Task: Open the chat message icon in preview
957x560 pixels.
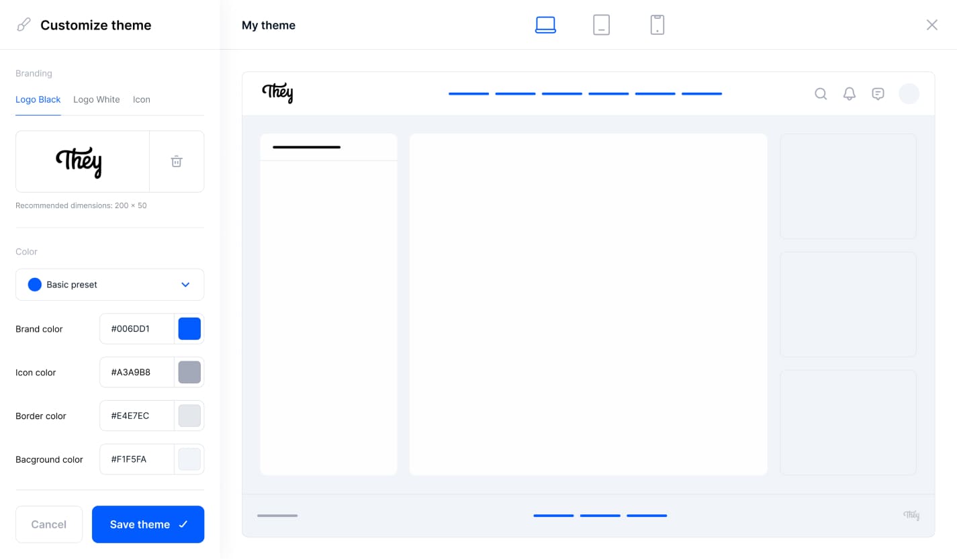Action: pyautogui.click(x=878, y=93)
